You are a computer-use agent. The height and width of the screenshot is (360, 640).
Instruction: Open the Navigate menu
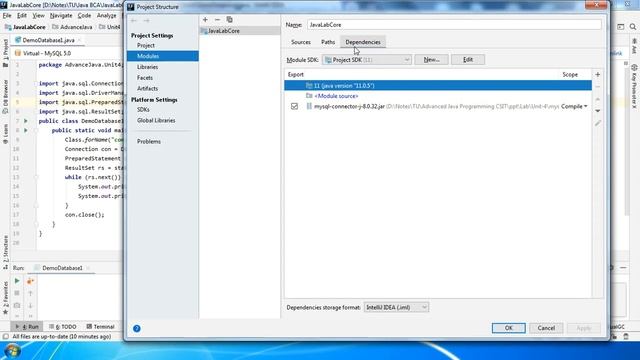click(x=61, y=16)
